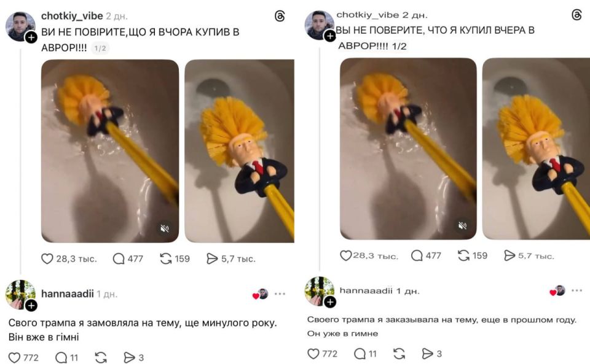Toggle sound on right post's first video
Viewport: 590px width, 364px height.
[x=462, y=225]
